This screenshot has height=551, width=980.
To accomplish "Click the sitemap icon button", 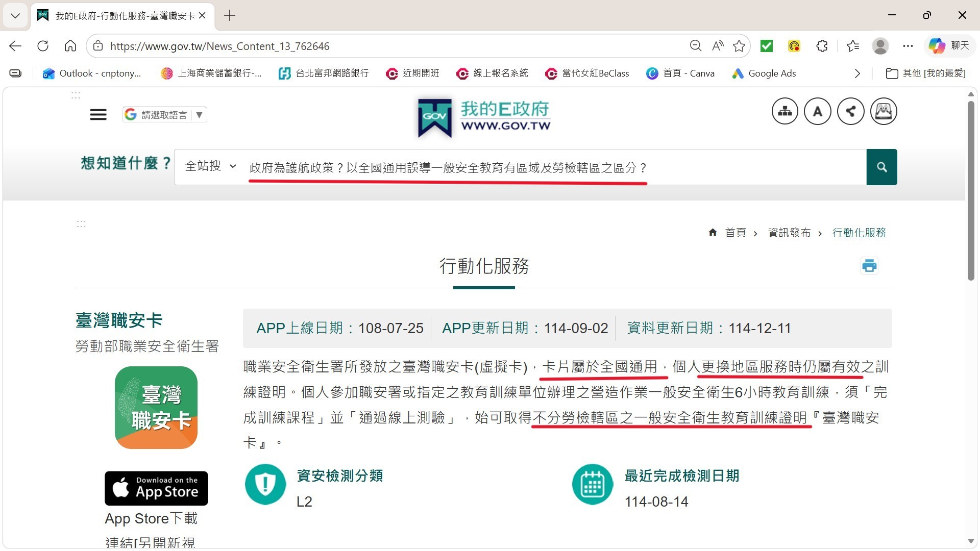I will 785,111.
